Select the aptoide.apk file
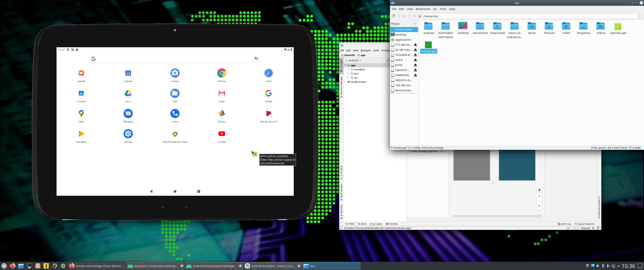Image resolution: width=644 pixels, height=270 pixels. [618, 29]
